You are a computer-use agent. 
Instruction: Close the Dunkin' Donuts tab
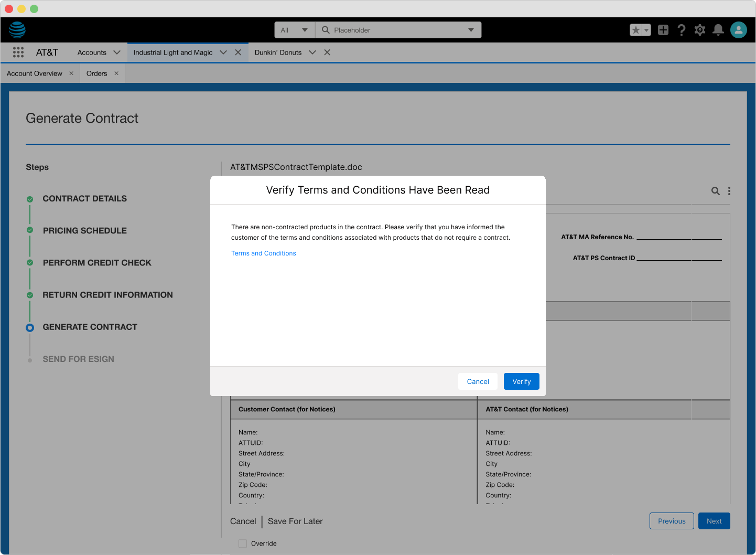pos(327,52)
